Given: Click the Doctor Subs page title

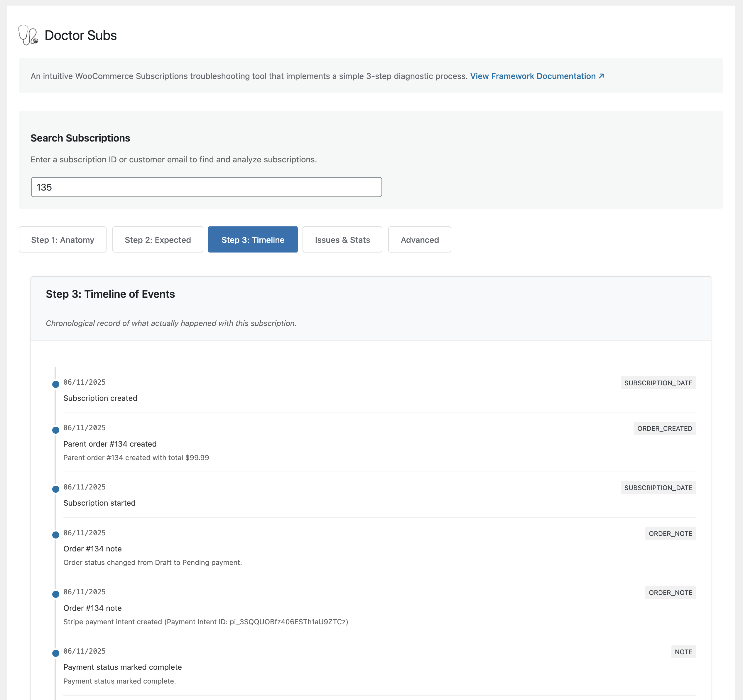Looking at the screenshot, I should (x=80, y=36).
